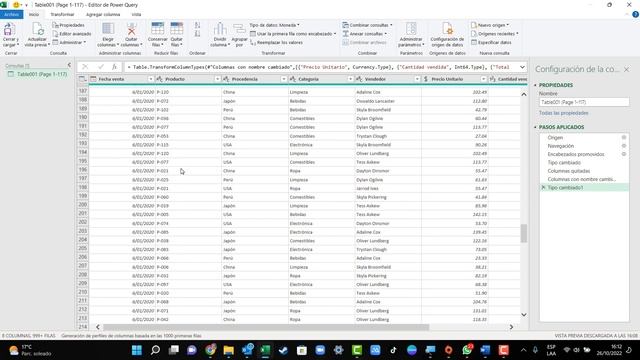Open the Windows Start menu
Screen dimensions: 640x360
tap(137, 350)
